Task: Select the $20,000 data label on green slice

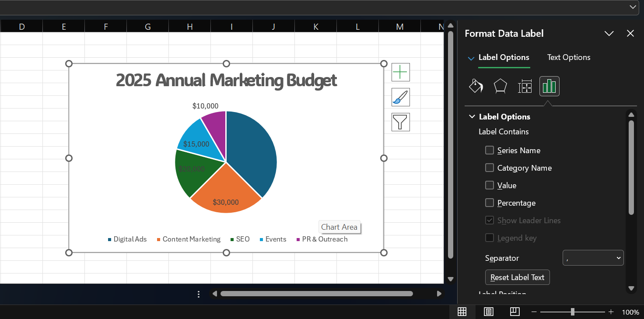Action: (192, 169)
